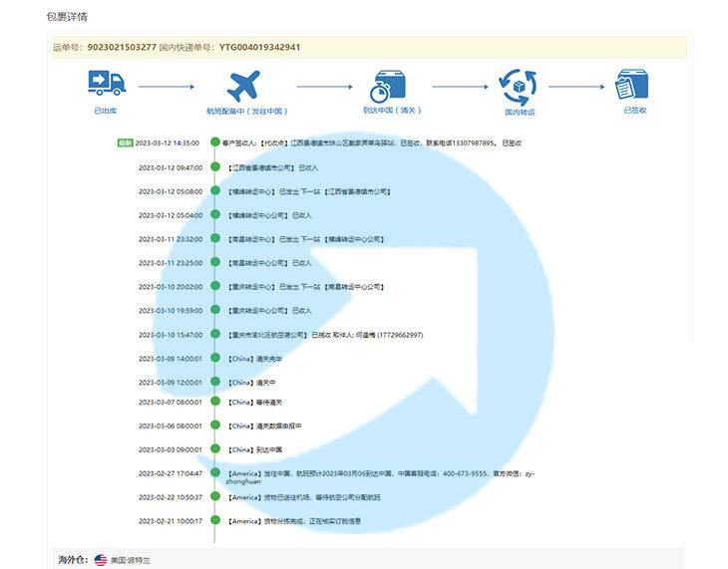Click the 2023-03-12 14:35:00 timeline dot
The height and width of the screenshot is (569, 728).
click(215, 142)
